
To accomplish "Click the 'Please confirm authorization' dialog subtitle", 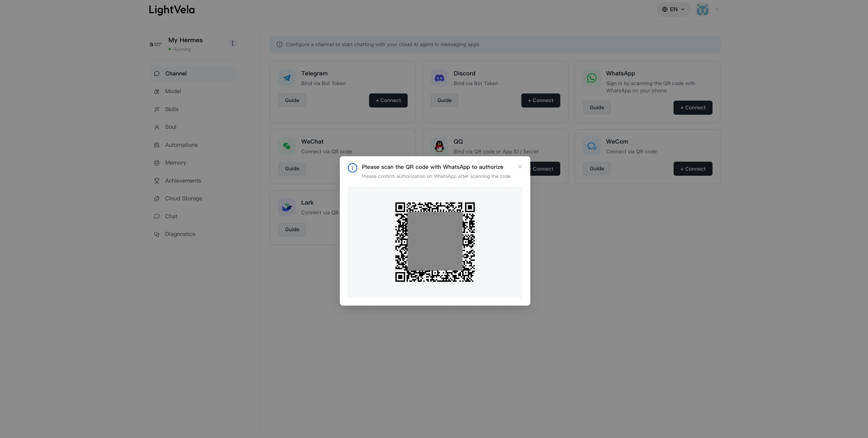I will pos(436,176).
